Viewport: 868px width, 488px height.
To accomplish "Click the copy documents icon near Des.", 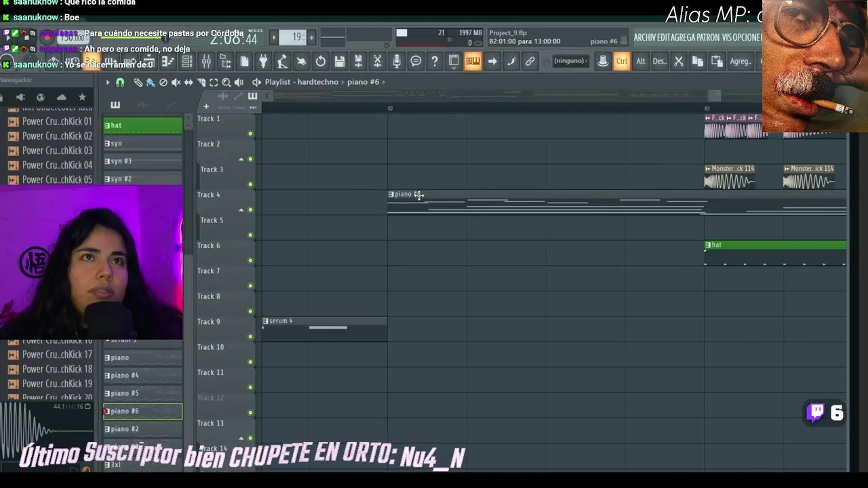I will click(x=697, y=62).
